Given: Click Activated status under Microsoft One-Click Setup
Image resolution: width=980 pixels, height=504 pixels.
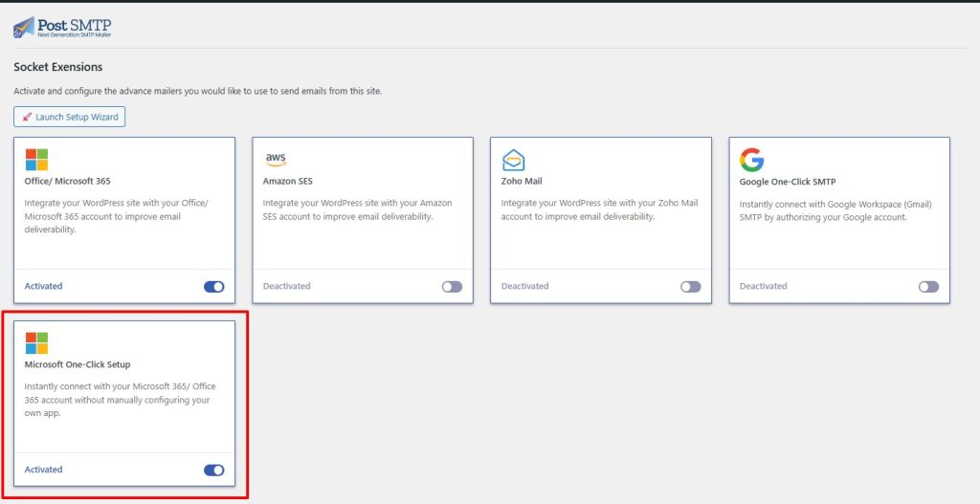Looking at the screenshot, I should 43,470.
